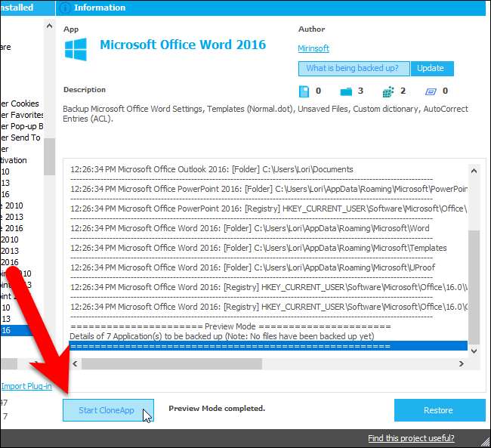The height and width of the screenshot is (448, 491).
Task: Click the folders count icon
Action: point(347,91)
